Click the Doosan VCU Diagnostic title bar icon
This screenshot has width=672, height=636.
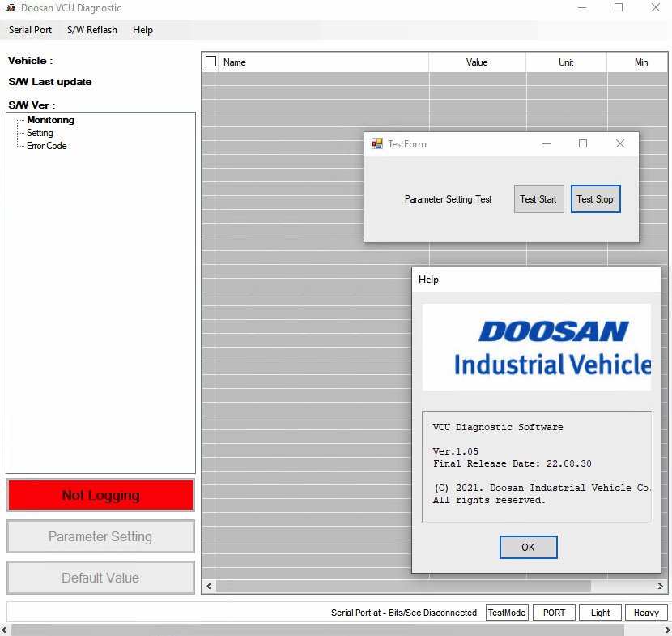pyautogui.click(x=11, y=8)
